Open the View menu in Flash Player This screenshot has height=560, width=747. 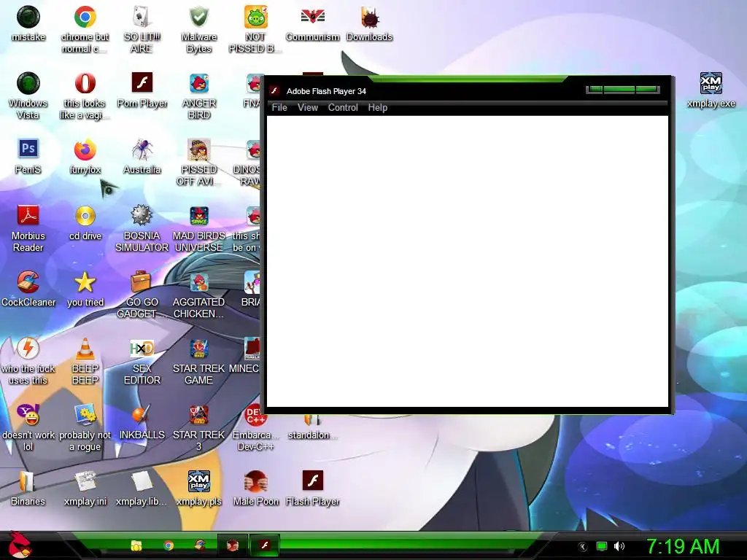[307, 108]
